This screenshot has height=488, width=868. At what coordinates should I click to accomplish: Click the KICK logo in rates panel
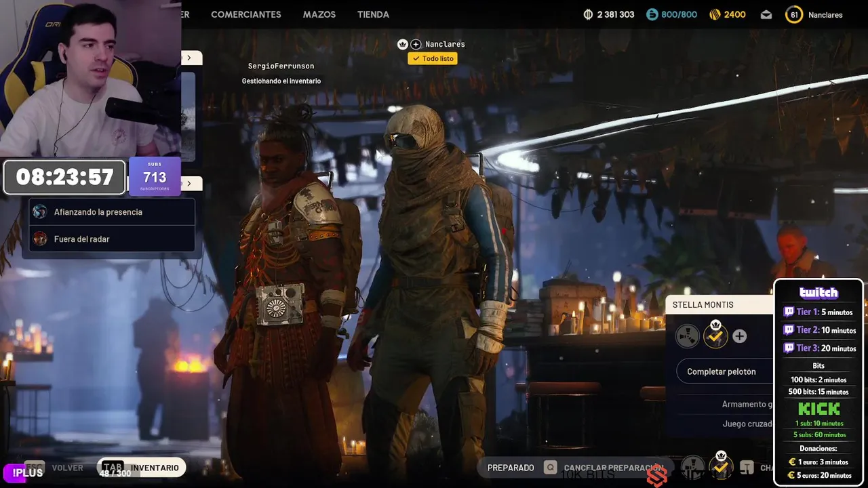[x=818, y=409]
